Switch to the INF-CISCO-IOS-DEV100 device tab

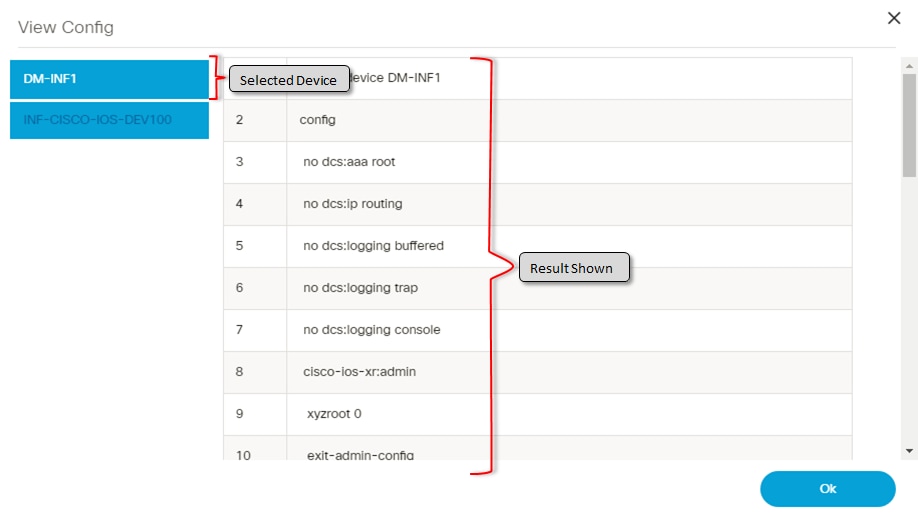pos(109,120)
